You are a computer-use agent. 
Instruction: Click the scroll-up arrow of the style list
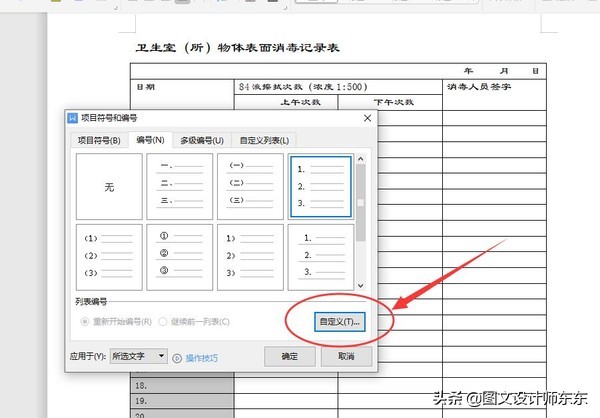point(360,159)
